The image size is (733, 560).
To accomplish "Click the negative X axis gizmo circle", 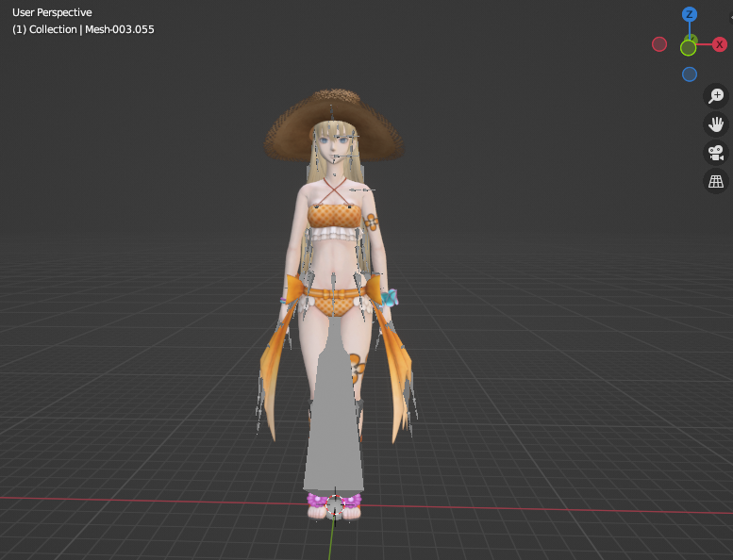I will click(659, 44).
